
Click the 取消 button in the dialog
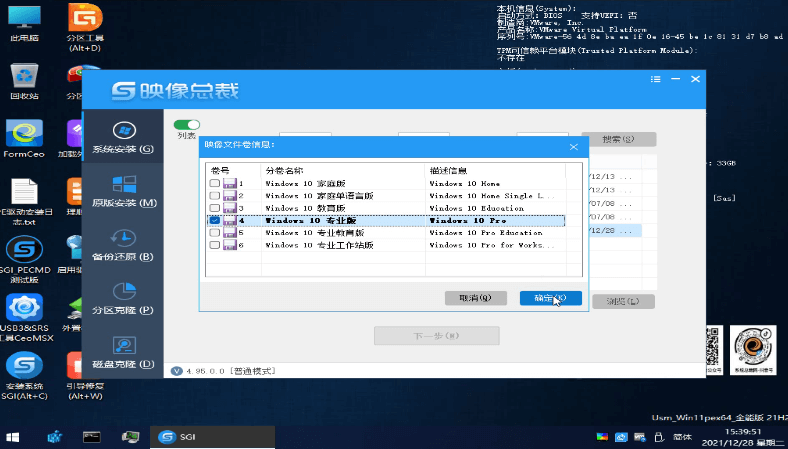click(475, 298)
